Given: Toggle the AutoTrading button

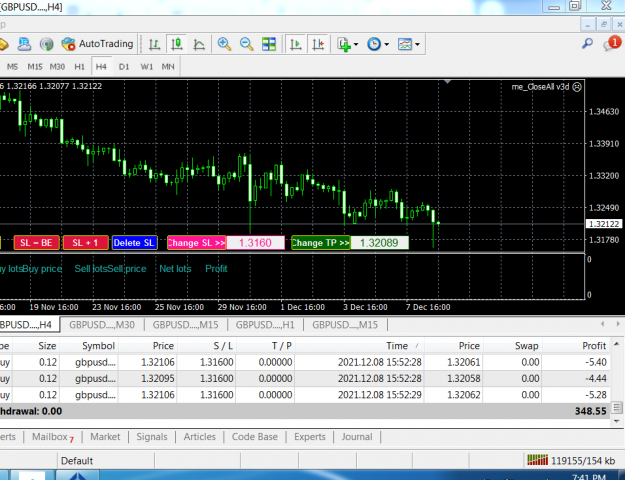Looking at the screenshot, I should click(x=97, y=44).
